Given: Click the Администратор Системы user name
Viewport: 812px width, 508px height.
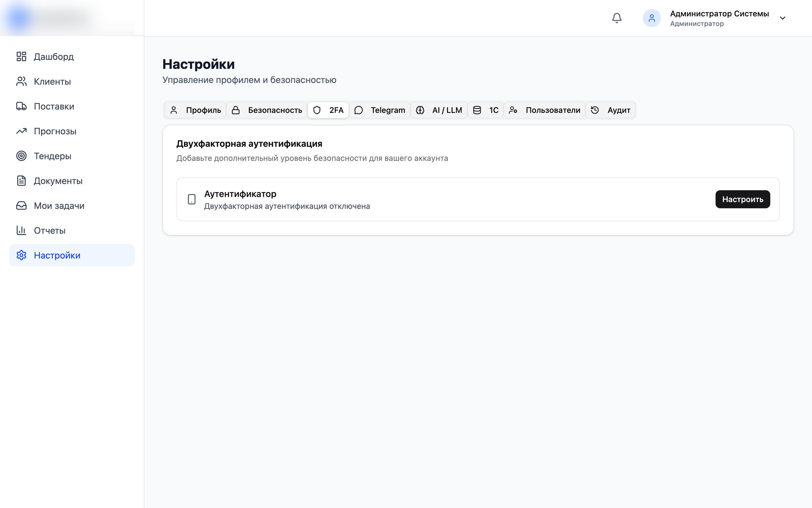Looking at the screenshot, I should [x=720, y=14].
